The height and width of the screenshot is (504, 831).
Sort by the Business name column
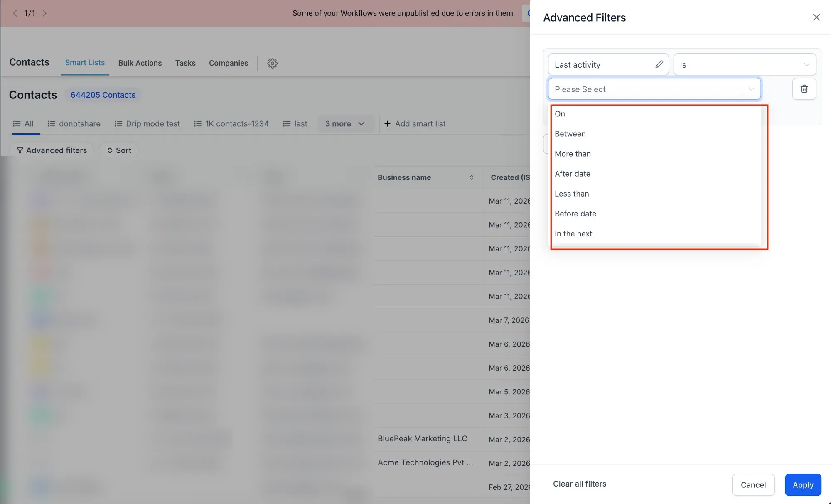[x=472, y=177]
